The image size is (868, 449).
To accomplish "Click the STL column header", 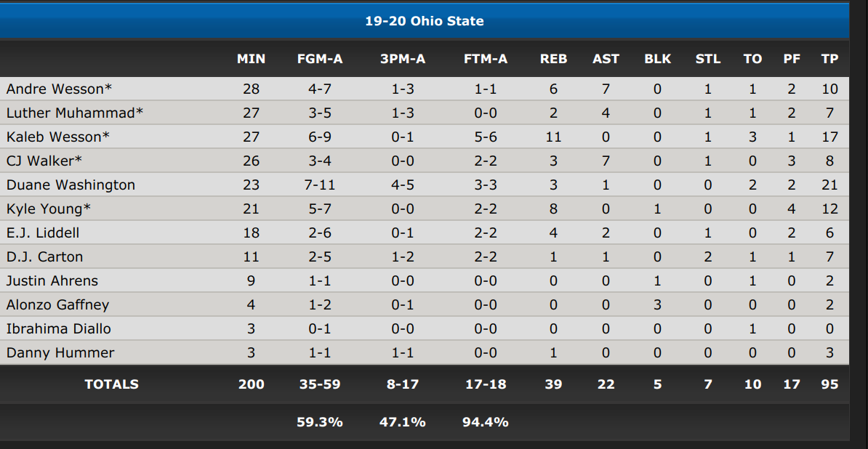I will (x=708, y=59).
